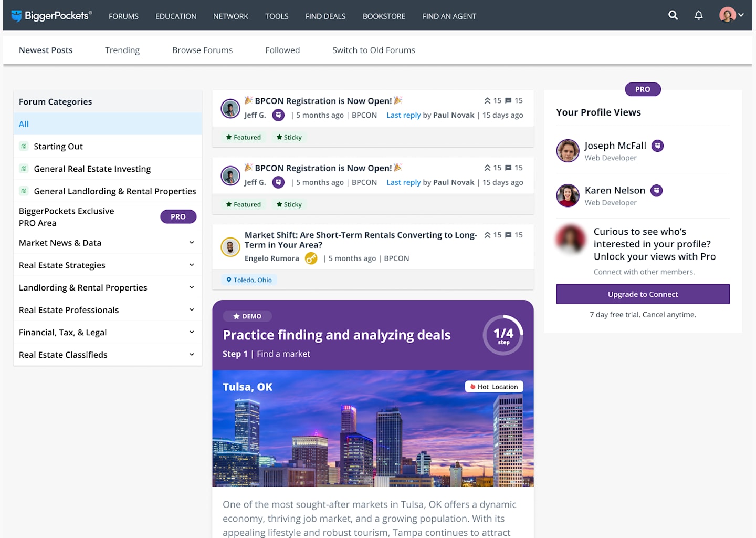Click the 1/4 step progress ring
This screenshot has width=756, height=538.
[x=503, y=335]
